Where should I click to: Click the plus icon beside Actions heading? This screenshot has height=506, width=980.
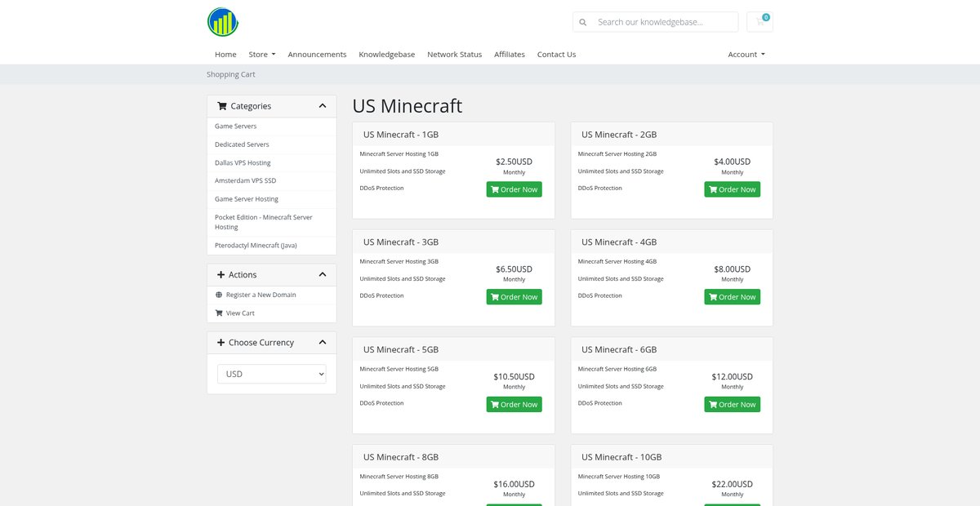pos(221,275)
